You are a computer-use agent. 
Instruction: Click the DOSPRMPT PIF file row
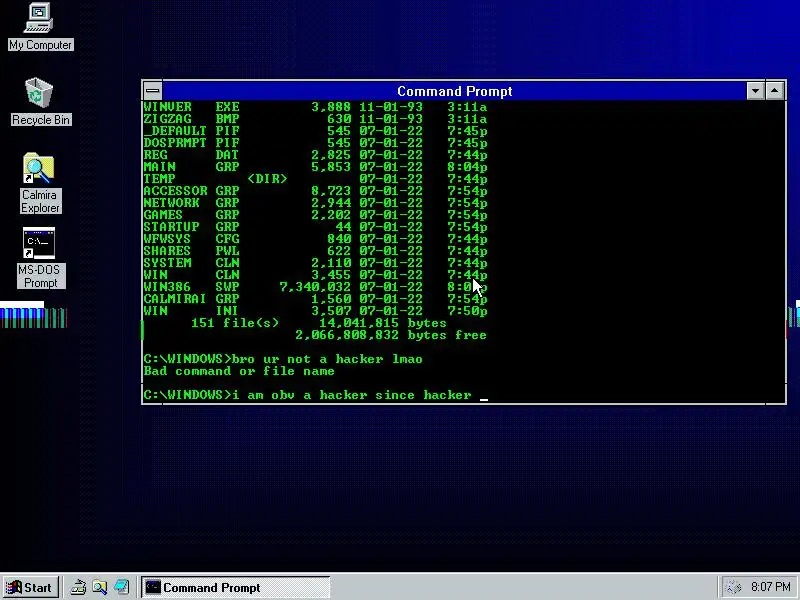tap(315, 143)
